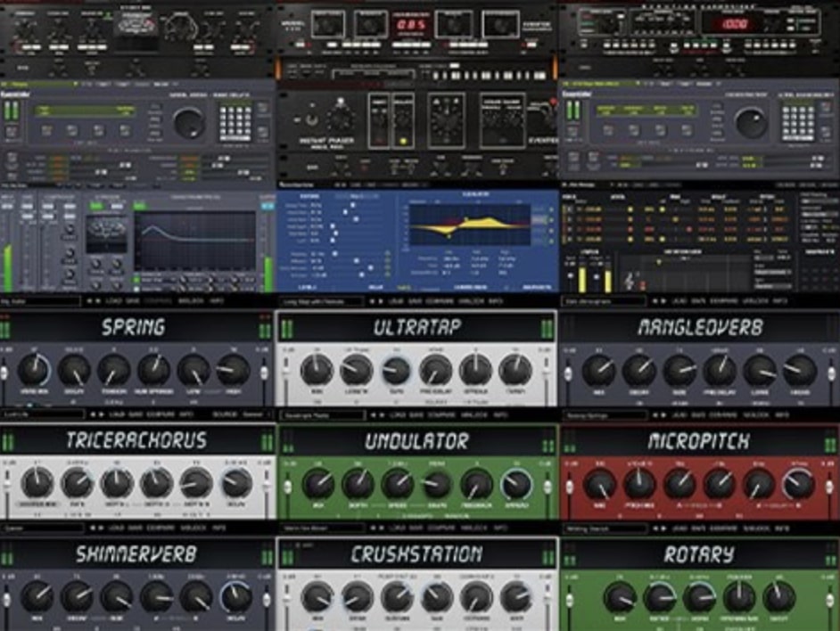Click the SPRING title display

134,327
